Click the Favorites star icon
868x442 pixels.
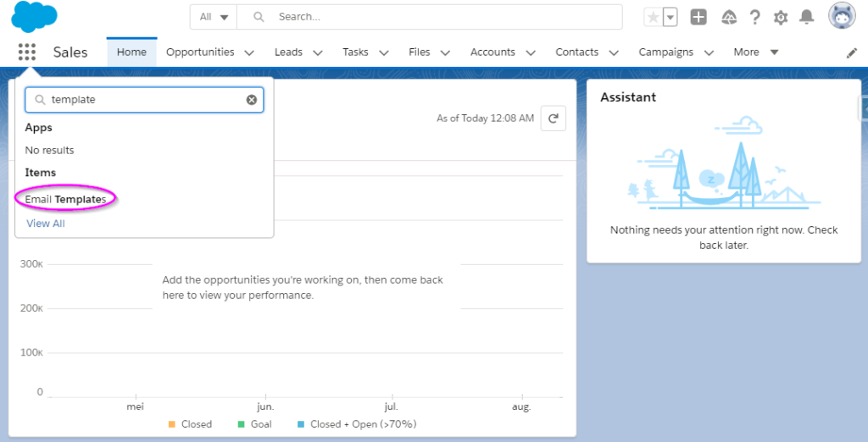coord(652,17)
